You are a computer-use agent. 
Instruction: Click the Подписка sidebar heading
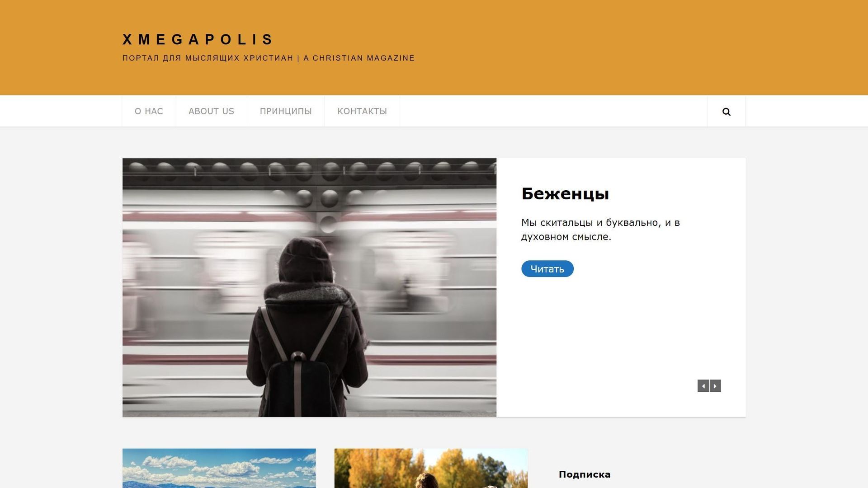(x=585, y=474)
